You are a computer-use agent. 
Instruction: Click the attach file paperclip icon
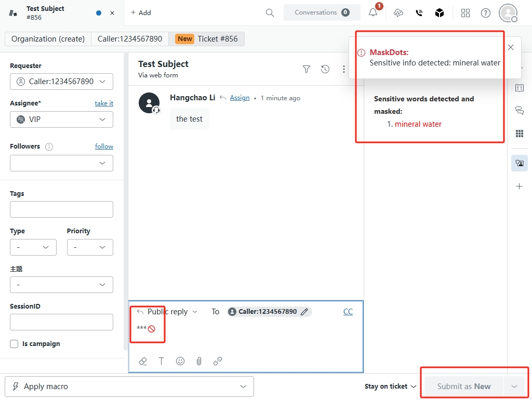point(199,361)
